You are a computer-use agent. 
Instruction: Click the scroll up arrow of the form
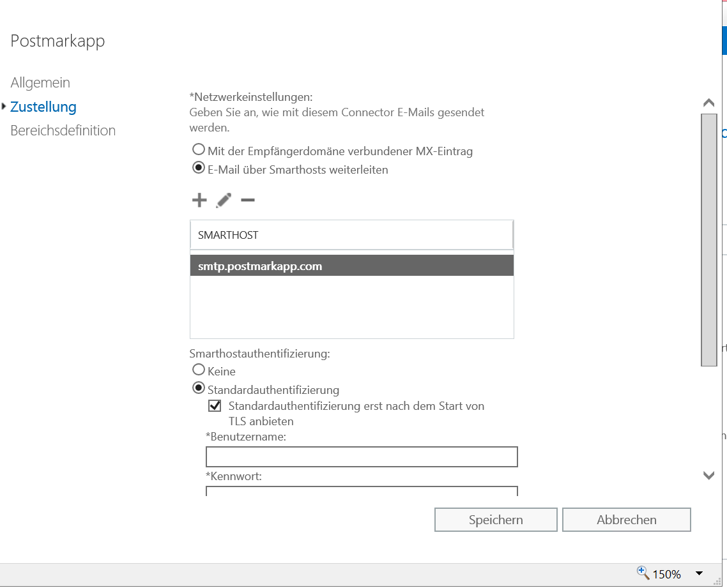click(x=709, y=103)
